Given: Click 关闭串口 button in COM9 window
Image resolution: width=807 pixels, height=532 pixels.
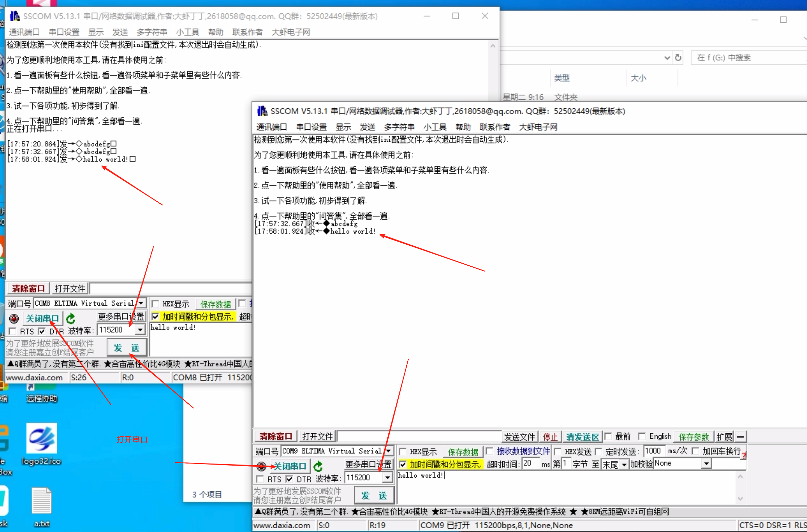Looking at the screenshot, I should click(290, 466).
